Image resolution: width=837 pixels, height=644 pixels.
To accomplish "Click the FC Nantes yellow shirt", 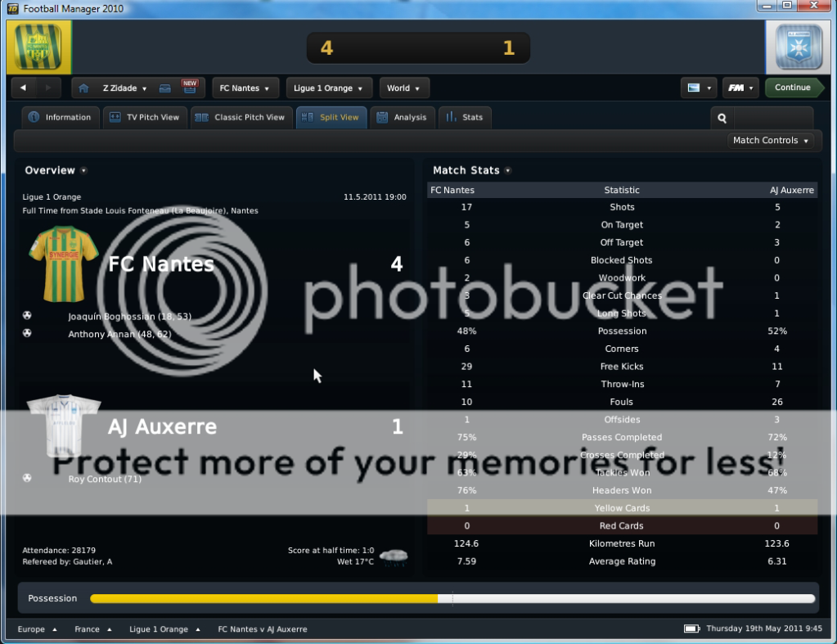I will point(63,263).
